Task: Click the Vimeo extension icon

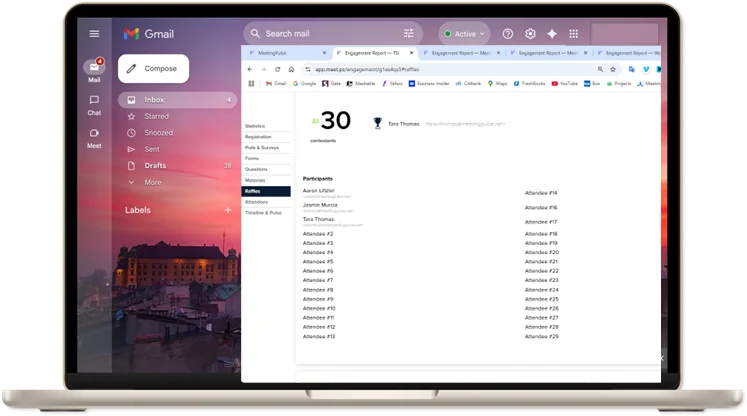Action: pos(646,70)
